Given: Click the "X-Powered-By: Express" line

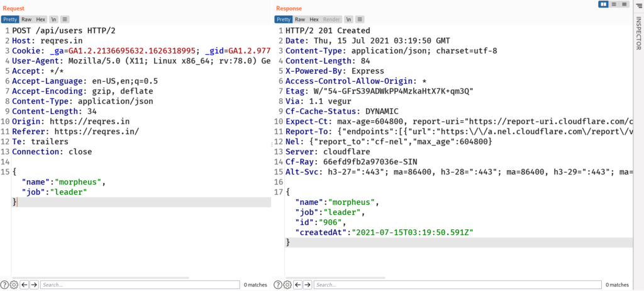Looking at the screenshot, I should coord(335,71).
